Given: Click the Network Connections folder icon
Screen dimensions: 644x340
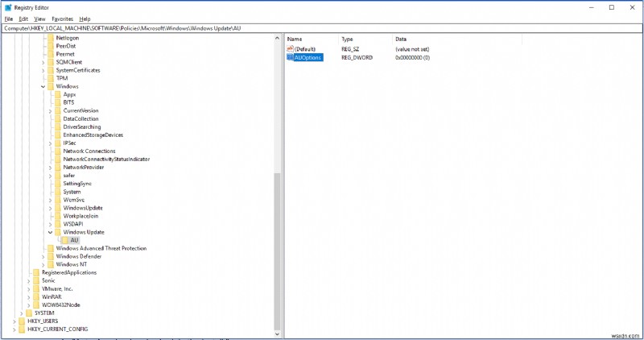Looking at the screenshot, I should tap(58, 151).
